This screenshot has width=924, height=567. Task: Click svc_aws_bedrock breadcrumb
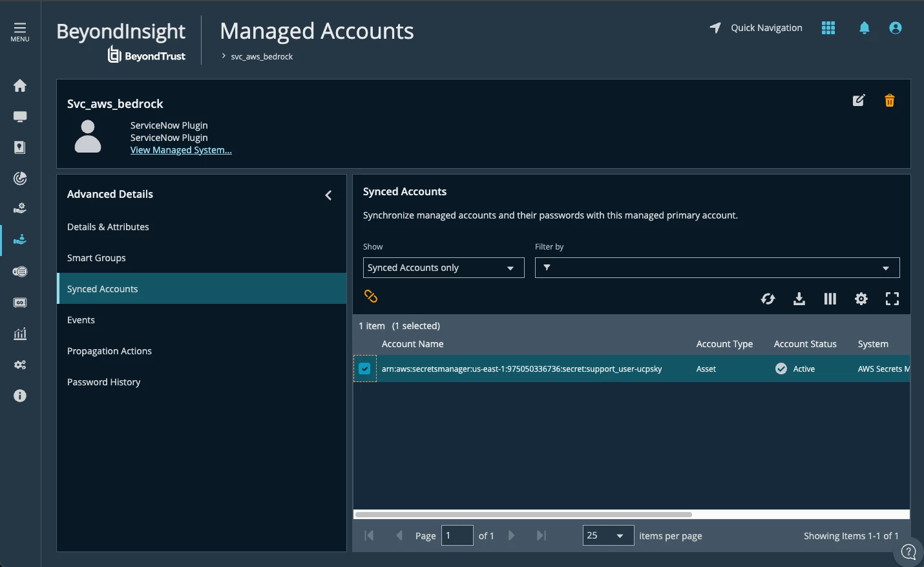pos(262,57)
